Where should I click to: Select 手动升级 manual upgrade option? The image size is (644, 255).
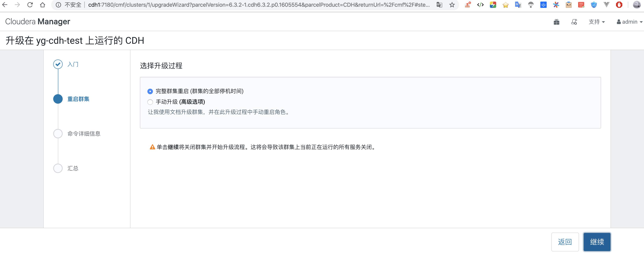[x=150, y=102]
